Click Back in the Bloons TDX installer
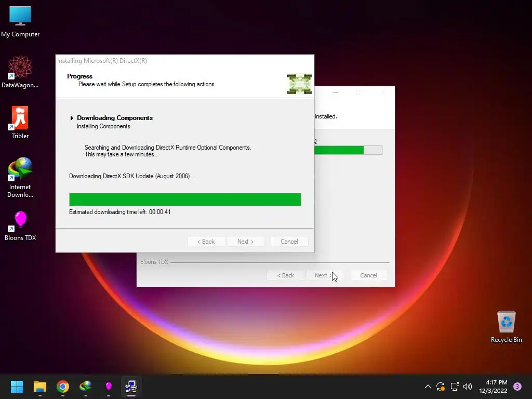 click(285, 275)
